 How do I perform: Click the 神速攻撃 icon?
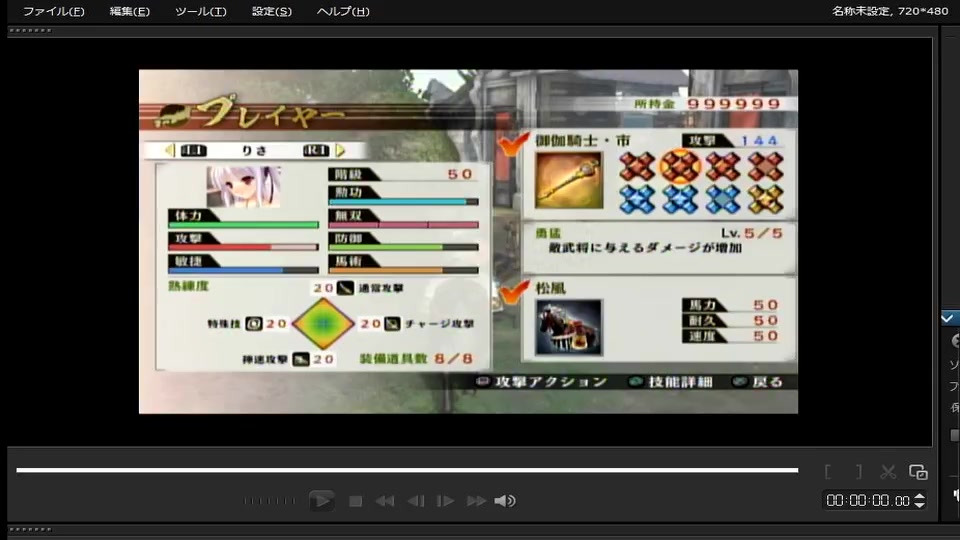click(301, 359)
